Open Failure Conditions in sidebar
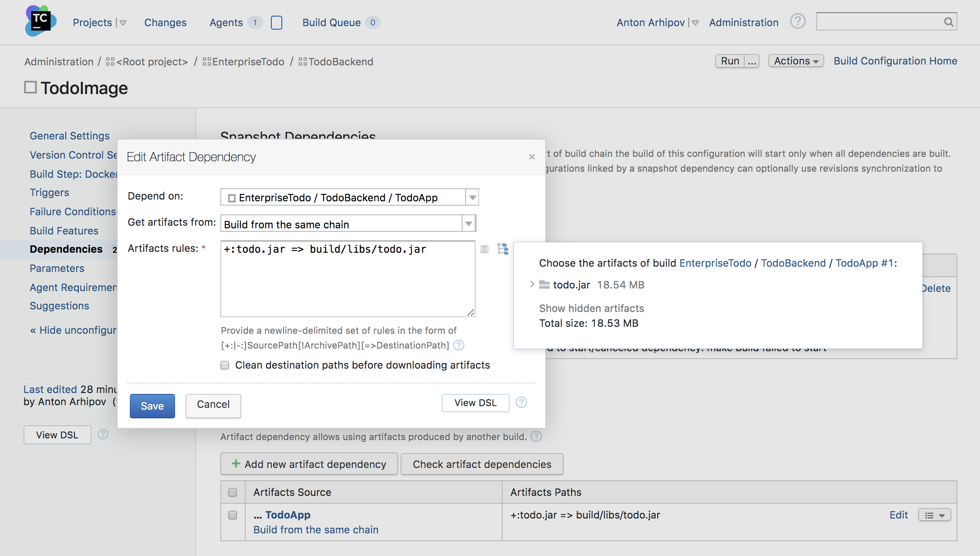The height and width of the screenshot is (556, 980). point(73,212)
